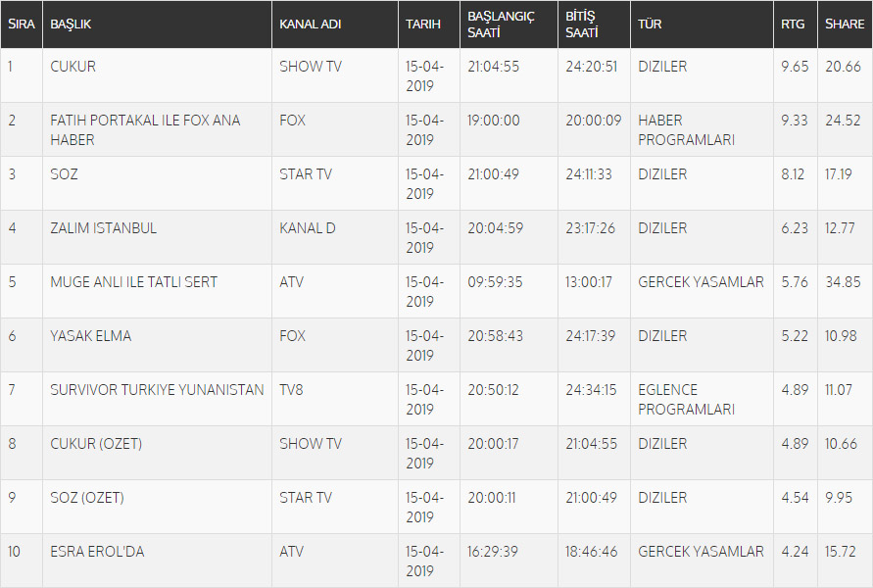Click the KANAL ADI column header
This screenshot has height=588, width=873.
click(x=310, y=24)
